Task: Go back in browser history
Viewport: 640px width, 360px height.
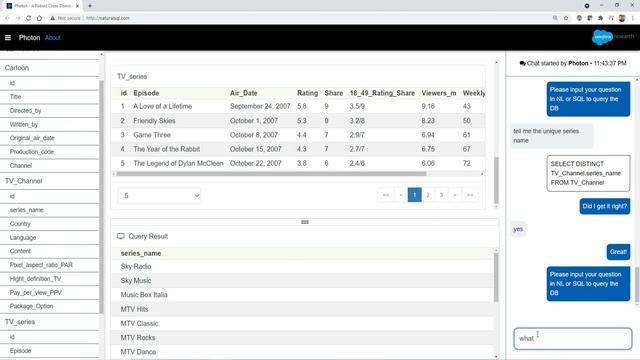Action: (x=7, y=18)
